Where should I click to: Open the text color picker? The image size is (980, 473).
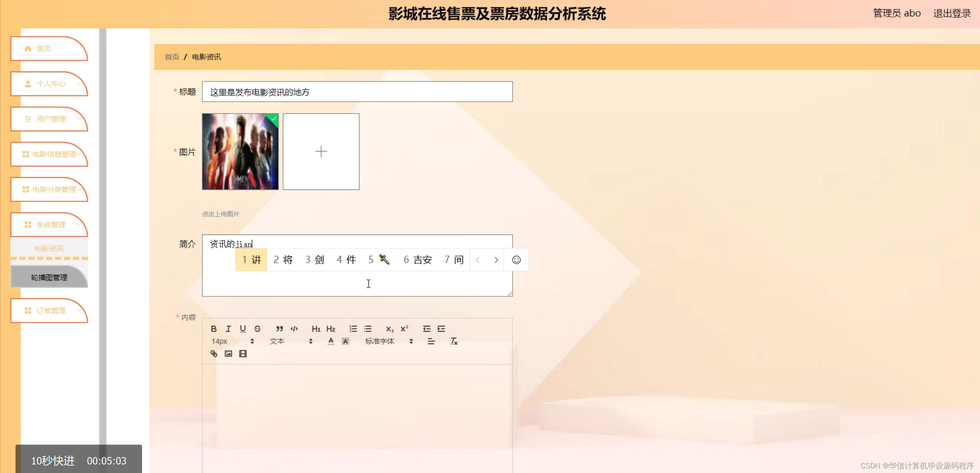(331, 341)
